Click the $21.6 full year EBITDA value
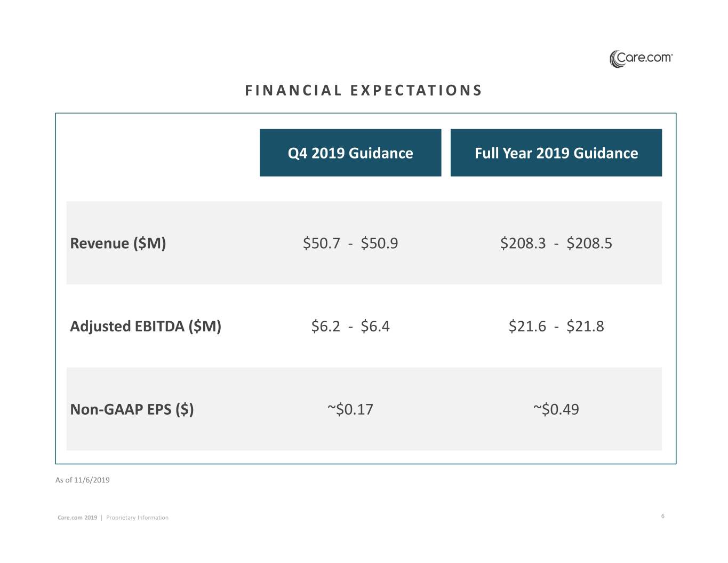The height and width of the screenshot is (563, 728). (527, 326)
